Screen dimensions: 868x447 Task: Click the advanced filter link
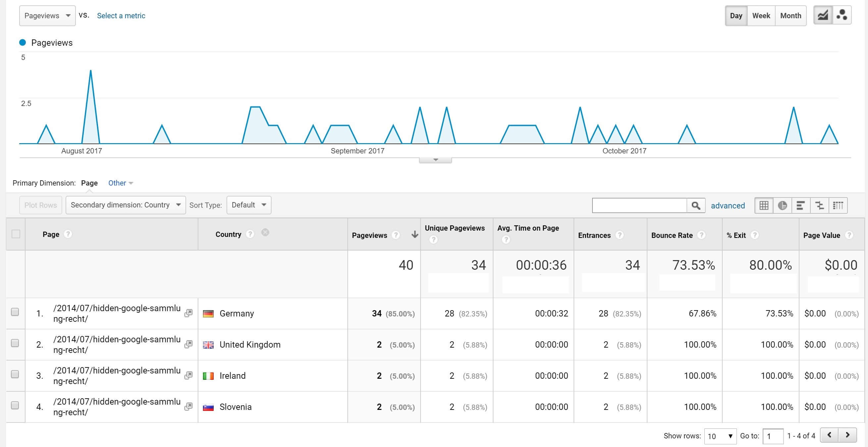point(728,206)
